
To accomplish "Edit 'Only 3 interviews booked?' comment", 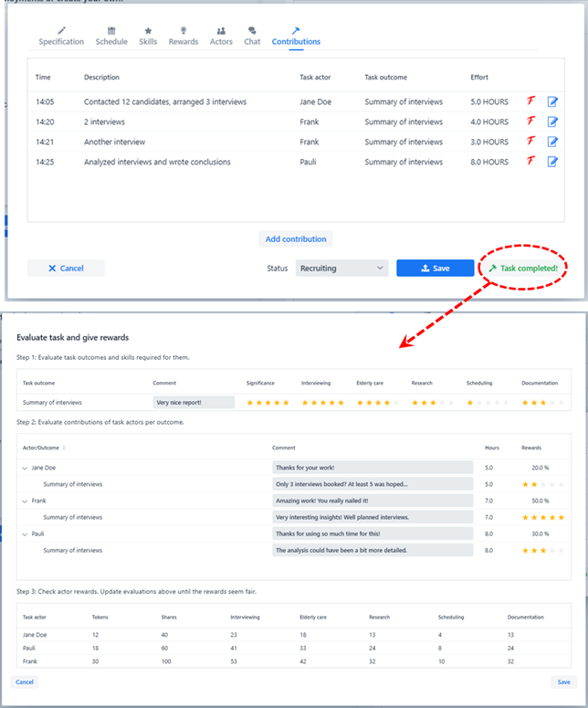I will 373,484.
